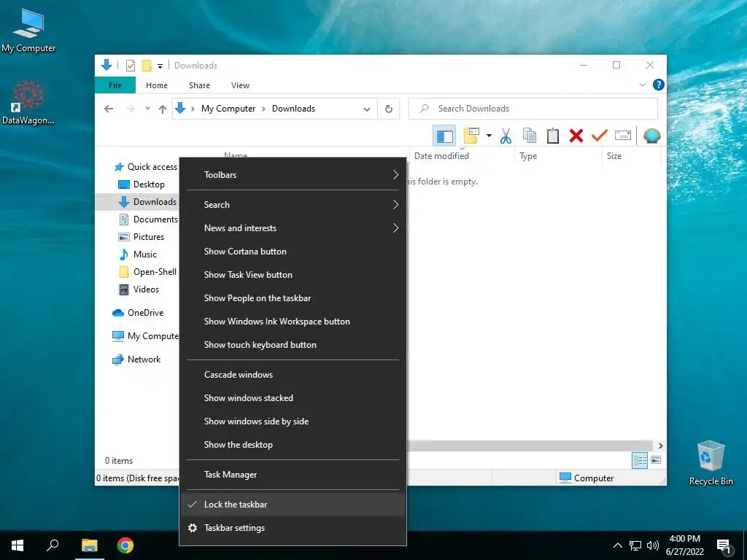Expand the Toolbars submenu
Screen dimensions: 747x560
(x=293, y=175)
